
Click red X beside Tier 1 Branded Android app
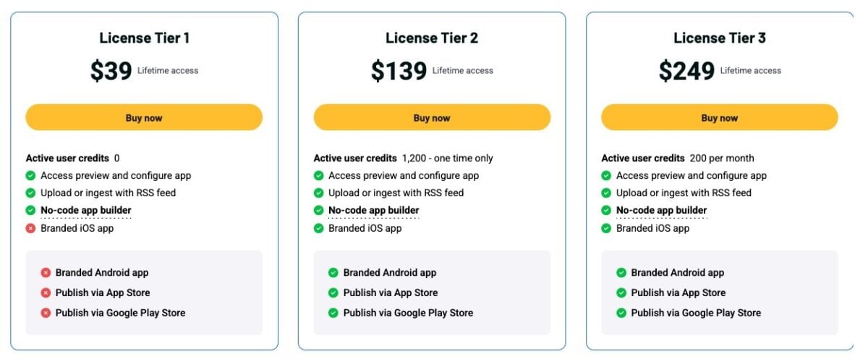[x=46, y=273]
